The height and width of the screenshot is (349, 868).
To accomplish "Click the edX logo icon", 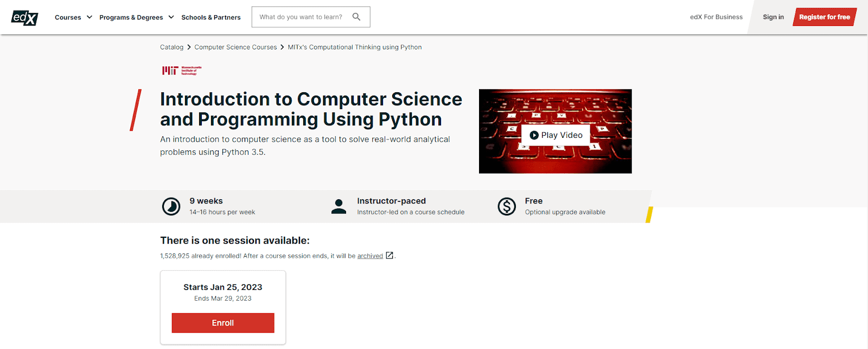I will coord(24,17).
